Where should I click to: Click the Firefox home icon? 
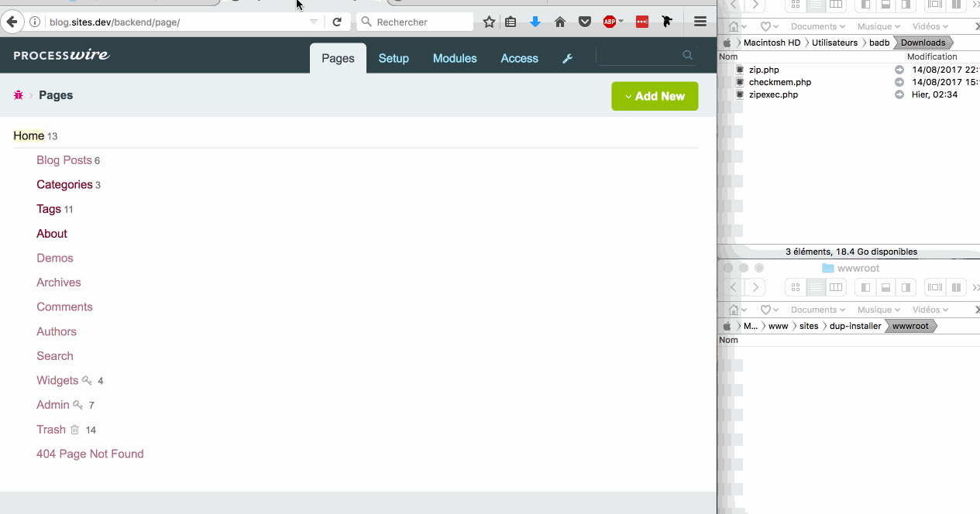click(x=559, y=21)
